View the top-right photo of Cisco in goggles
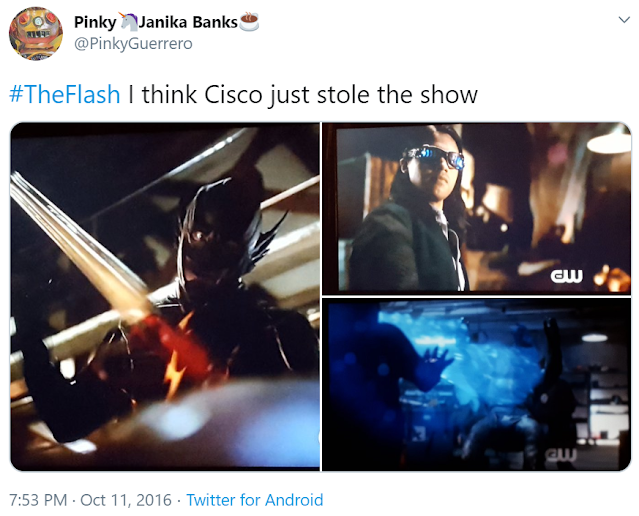This screenshot has height=516, width=639. 476,208
